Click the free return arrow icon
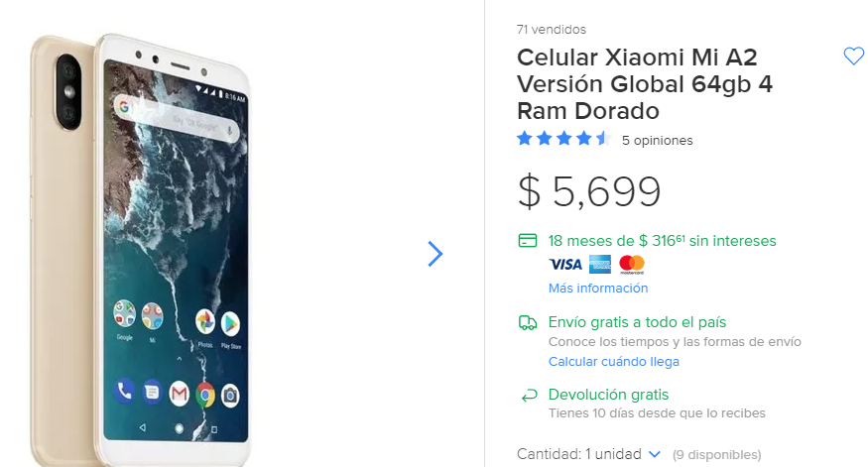This screenshot has height=467, width=868. pos(528,396)
